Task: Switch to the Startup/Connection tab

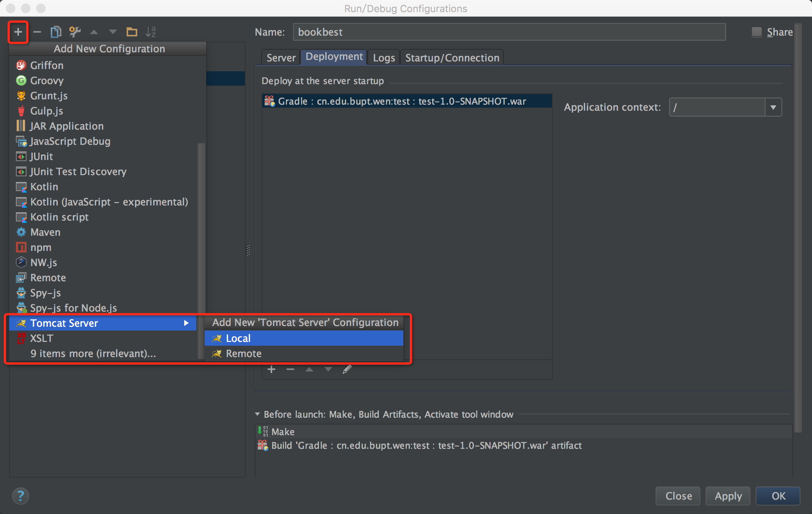Action: click(452, 58)
